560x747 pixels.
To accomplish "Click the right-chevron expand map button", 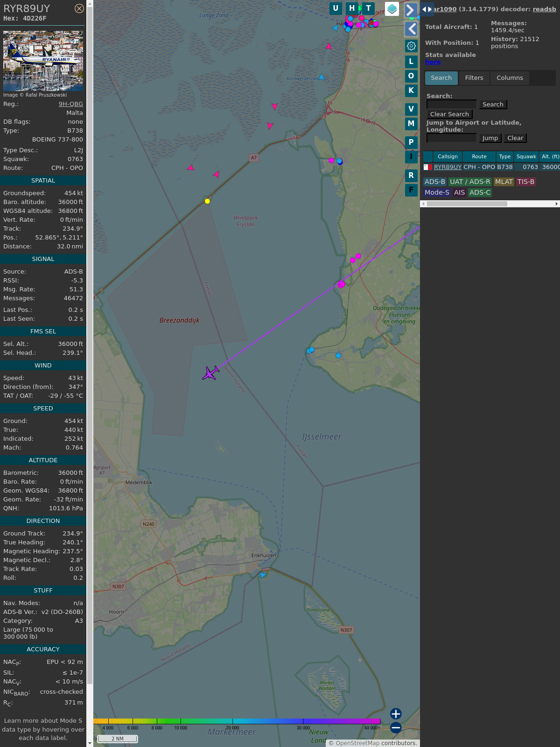I will click(411, 10).
